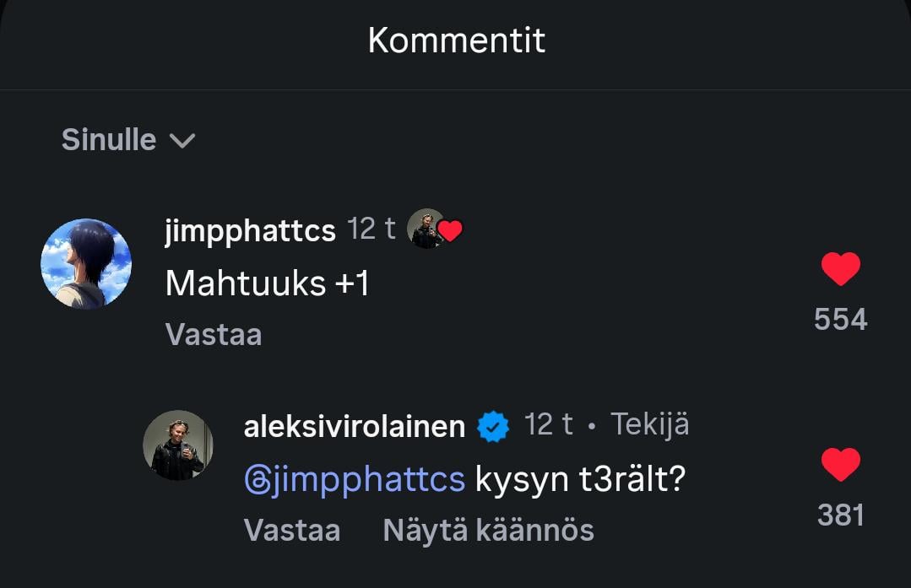Click the 554 like count
Viewport: 911px width, 588px height.
pyautogui.click(x=840, y=319)
